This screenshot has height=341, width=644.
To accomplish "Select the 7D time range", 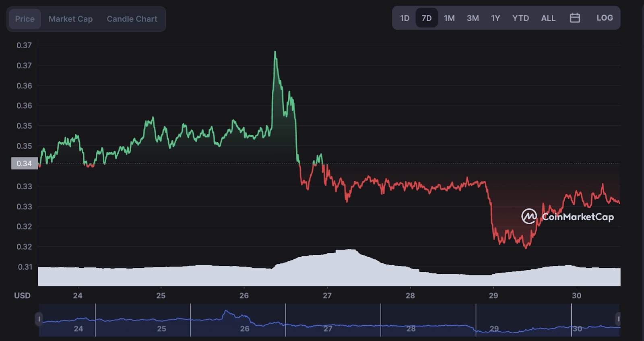I will point(427,18).
